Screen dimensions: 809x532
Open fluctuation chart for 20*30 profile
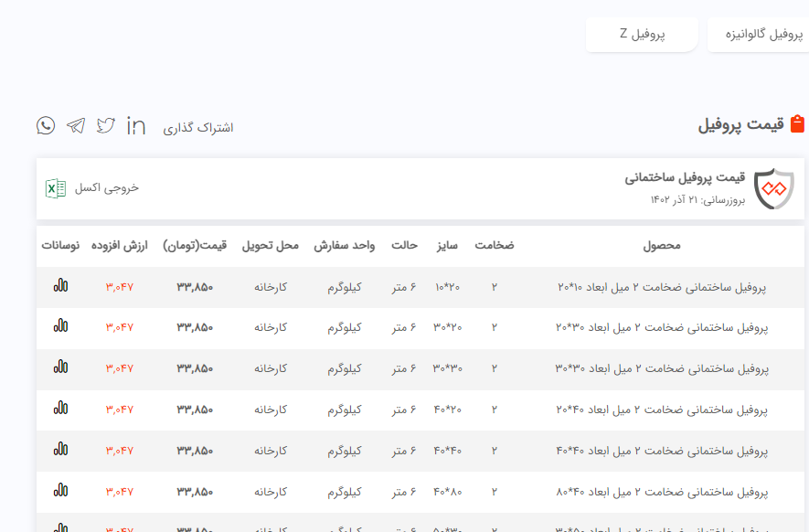click(x=60, y=326)
